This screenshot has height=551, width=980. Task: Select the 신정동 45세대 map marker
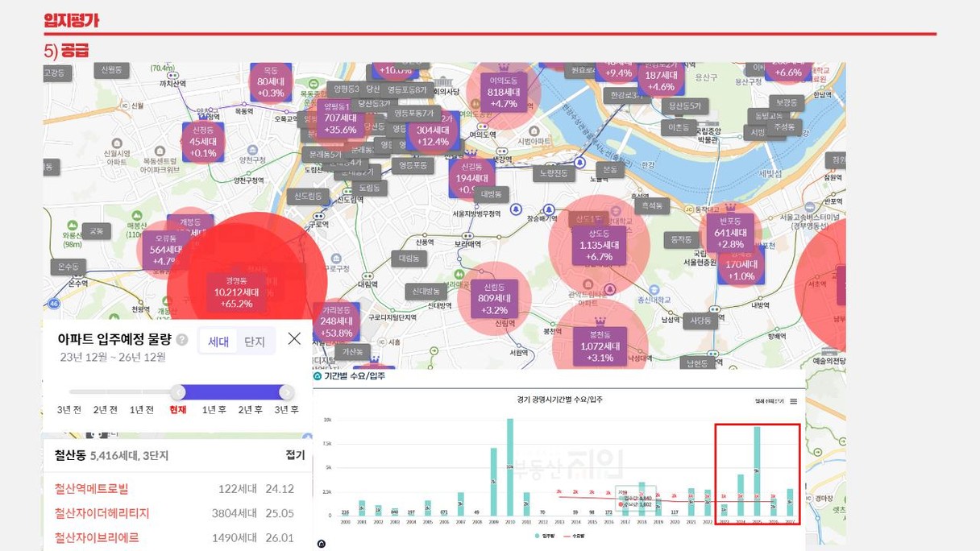pos(203,142)
